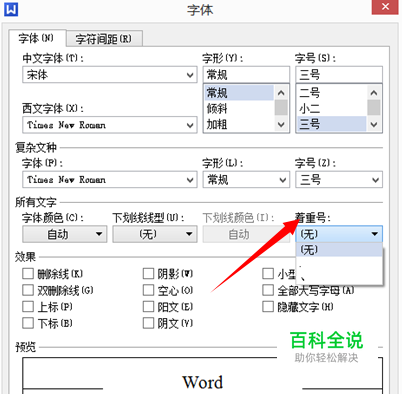The width and height of the screenshot is (403, 394).
Task: Toggle the 上标(P) checkbox
Action: [28, 306]
